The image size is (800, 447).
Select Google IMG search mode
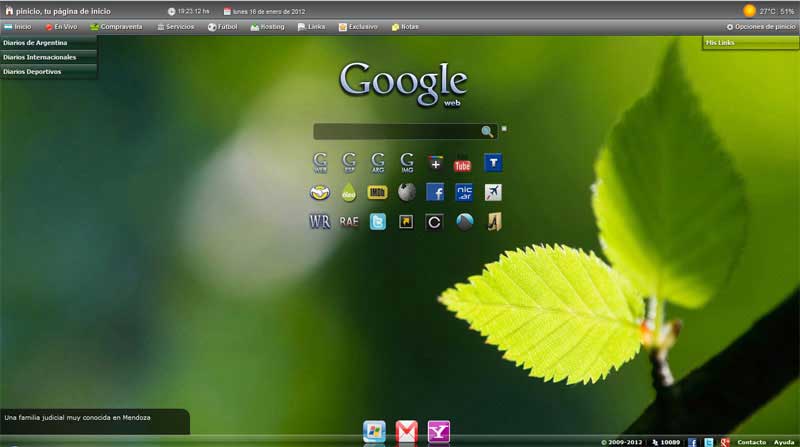(x=407, y=163)
